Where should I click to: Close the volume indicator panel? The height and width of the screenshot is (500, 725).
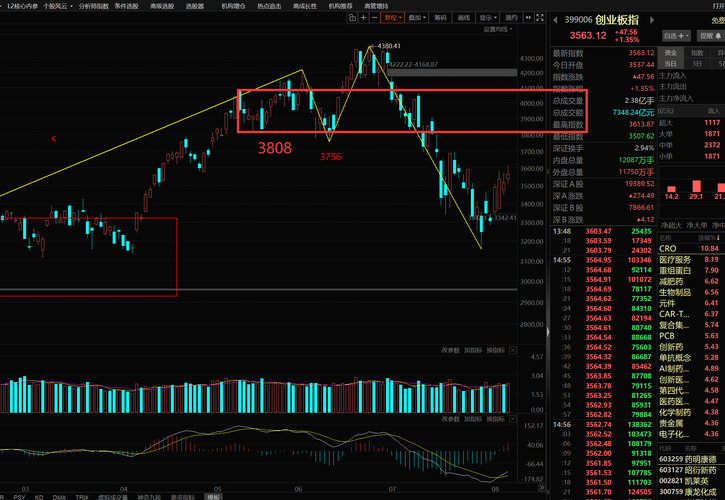[513, 350]
